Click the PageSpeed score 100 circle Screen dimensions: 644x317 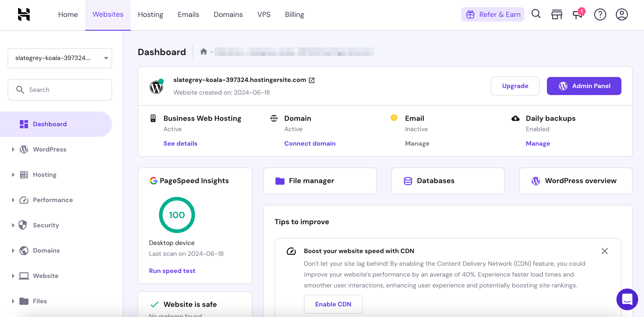(x=177, y=215)
